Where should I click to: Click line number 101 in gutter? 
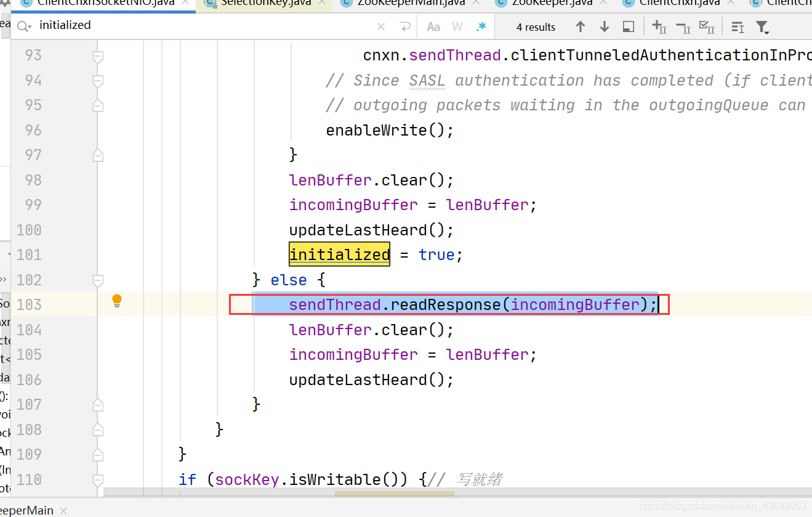click(29, 254)
